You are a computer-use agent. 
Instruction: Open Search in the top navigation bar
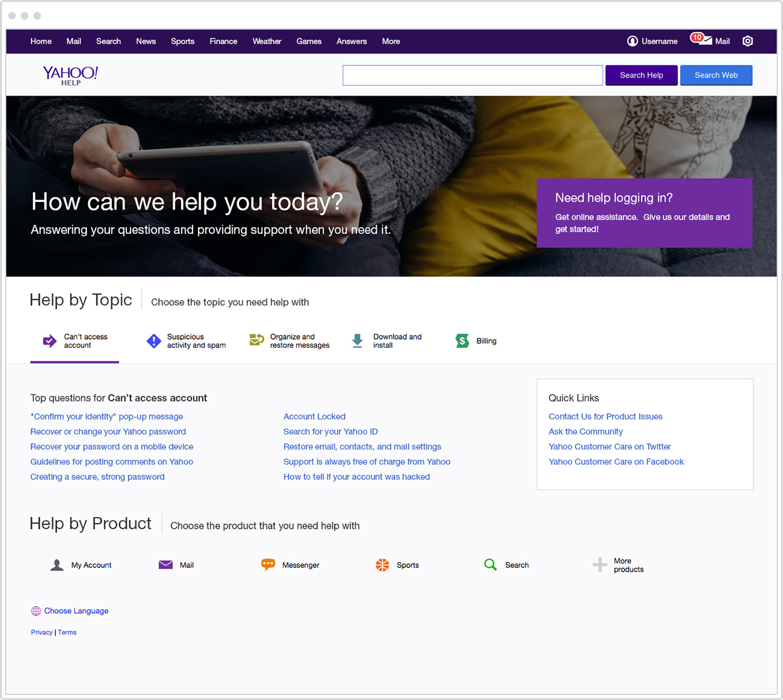coord(108,42)
